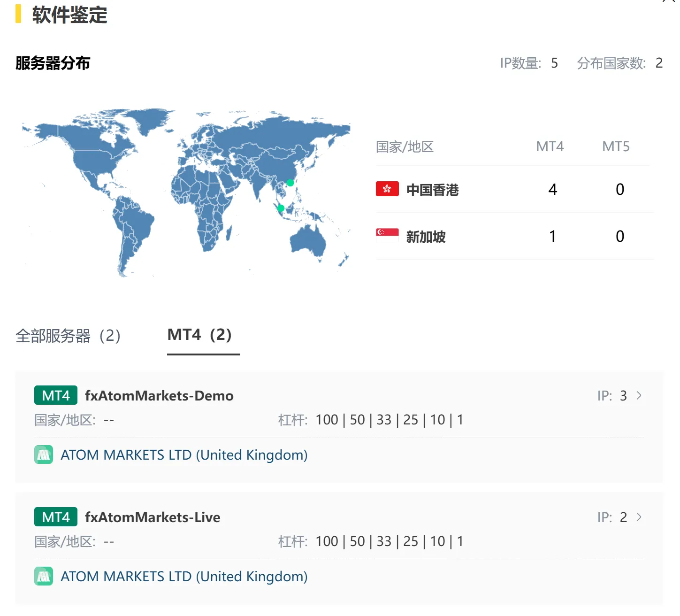Image resolution: width=680 pixels, height=616 pixels.
Task: Click the MT4 column header
Action: (550, 146)
